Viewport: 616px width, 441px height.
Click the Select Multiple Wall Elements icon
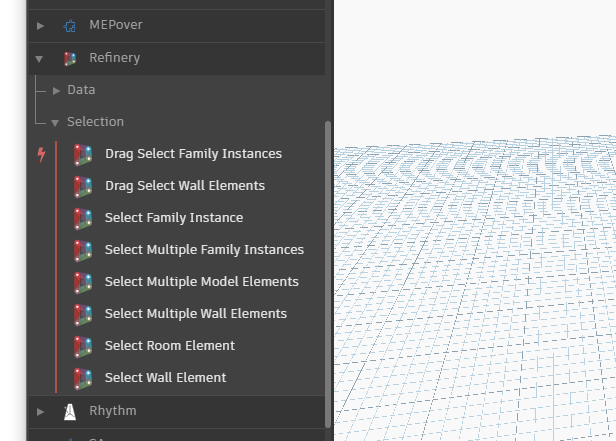tap(83, 314)
